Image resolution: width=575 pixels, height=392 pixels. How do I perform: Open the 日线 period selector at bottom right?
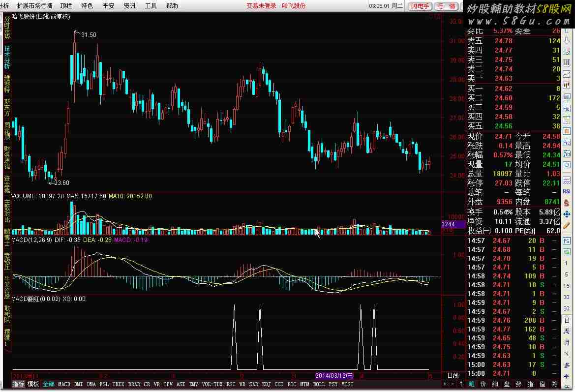click(453, 375)
